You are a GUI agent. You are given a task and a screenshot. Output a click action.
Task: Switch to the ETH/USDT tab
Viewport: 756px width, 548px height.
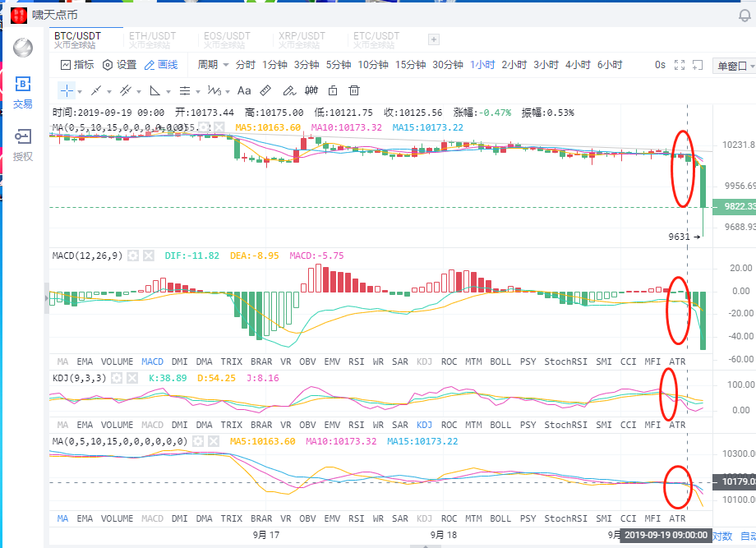coord(152,40)
